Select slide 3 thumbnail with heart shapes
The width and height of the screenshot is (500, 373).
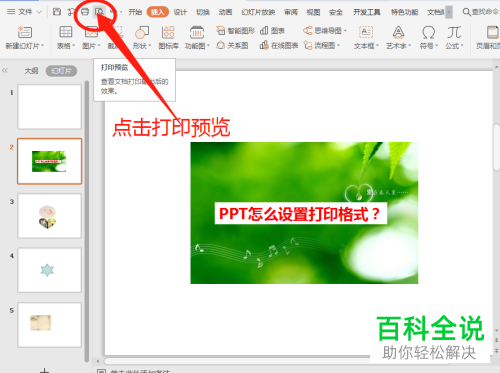pos(49,216)
